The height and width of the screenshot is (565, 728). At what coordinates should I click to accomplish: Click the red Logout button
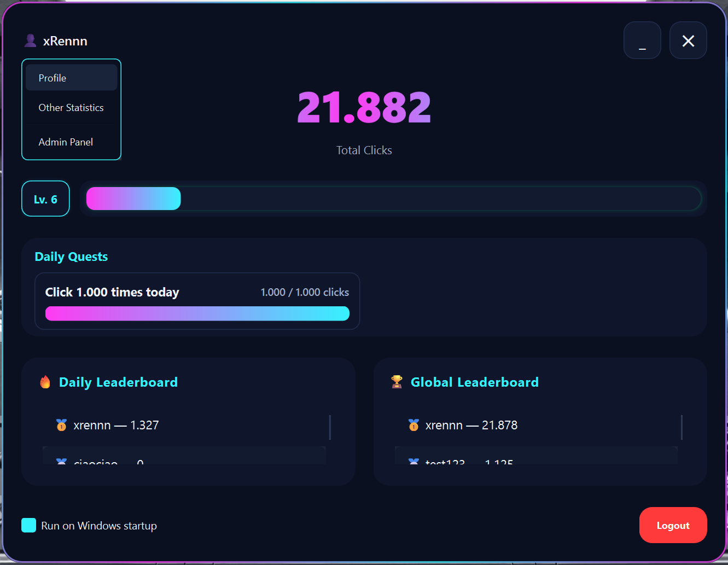[x=673, y=525]
